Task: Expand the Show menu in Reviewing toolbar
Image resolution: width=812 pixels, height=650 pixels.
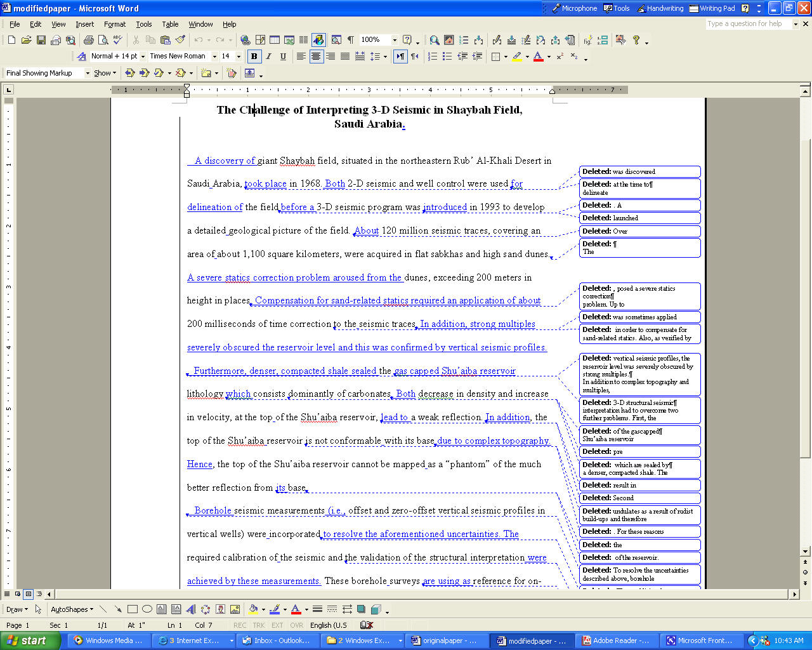Action: tap(105, 73)
